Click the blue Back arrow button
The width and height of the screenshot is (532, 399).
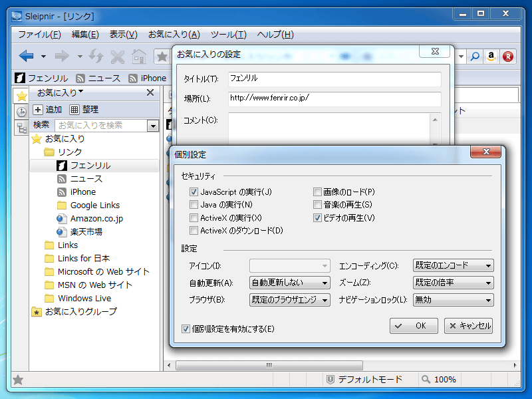coord(26,57)
